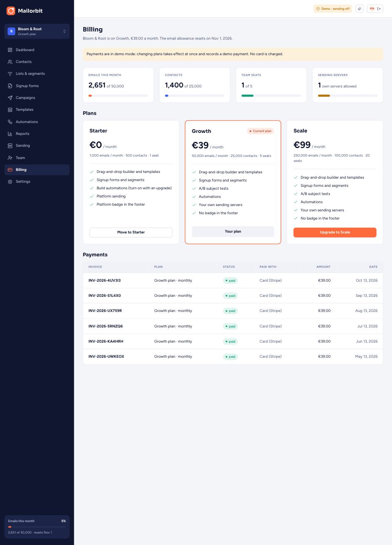Image resolution: width=392 pixels, height=545 pixels.
Task: Open the Templates sidebar icon
Action: tap(10, 110)
